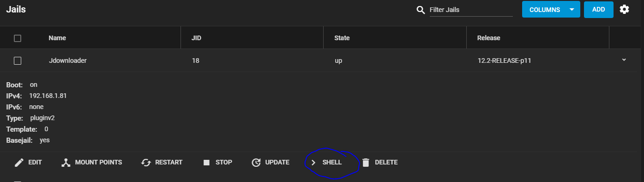Sort by the State column header

(x=342, y=38)
